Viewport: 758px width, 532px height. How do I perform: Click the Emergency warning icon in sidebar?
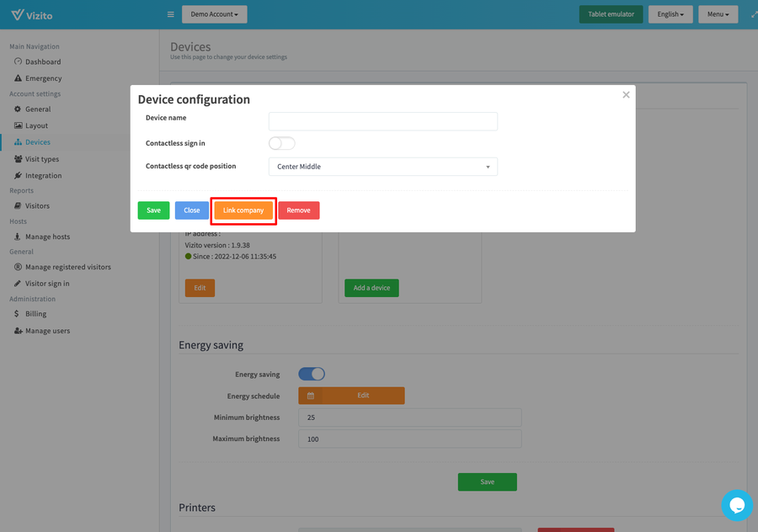[x=18, y=78]
